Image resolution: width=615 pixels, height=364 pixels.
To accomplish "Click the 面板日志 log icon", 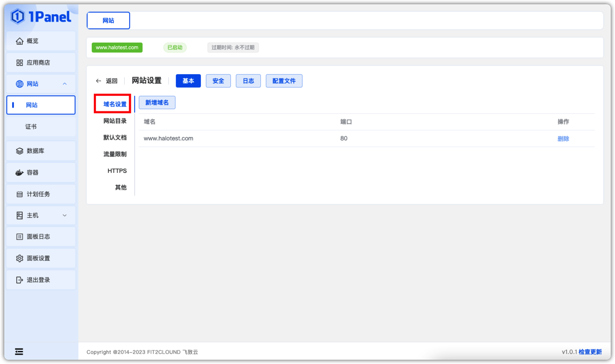I will click(x=20, y=237).
